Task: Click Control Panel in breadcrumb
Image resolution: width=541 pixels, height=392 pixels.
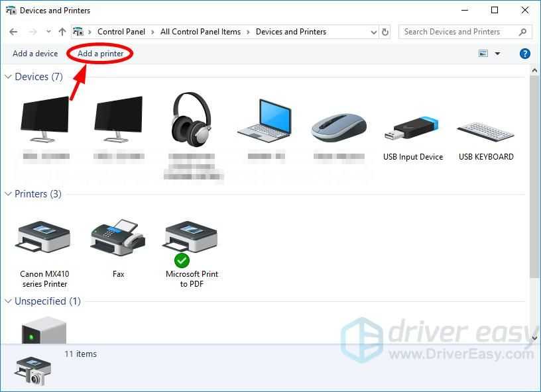Action: [x=121, y=32]
